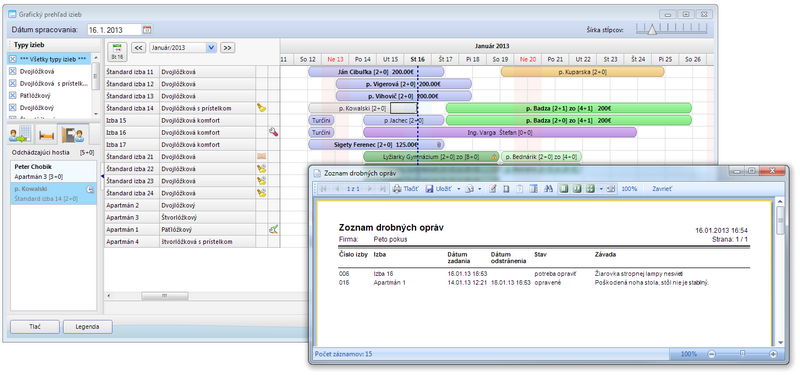Click the cleaning broom icon for Štandard izba 14
The height and width of the screenshot is (377, 800).
click(x=262, y=108)
